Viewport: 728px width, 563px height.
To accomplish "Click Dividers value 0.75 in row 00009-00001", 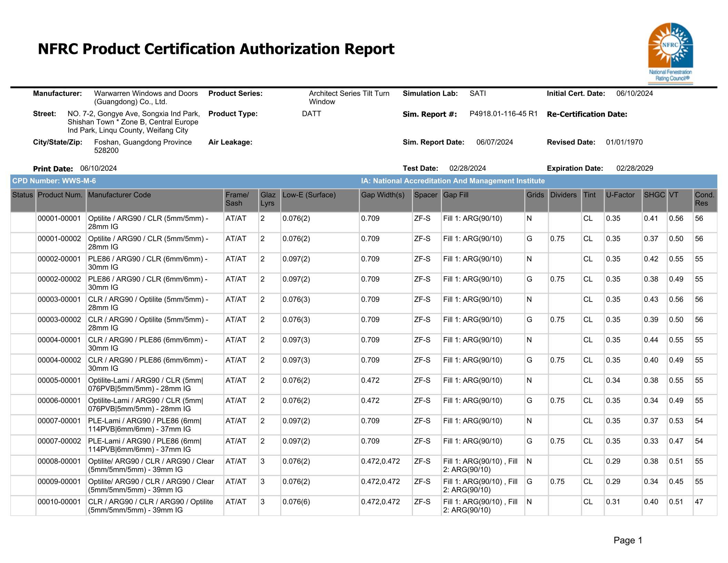I will pos(557,482).
